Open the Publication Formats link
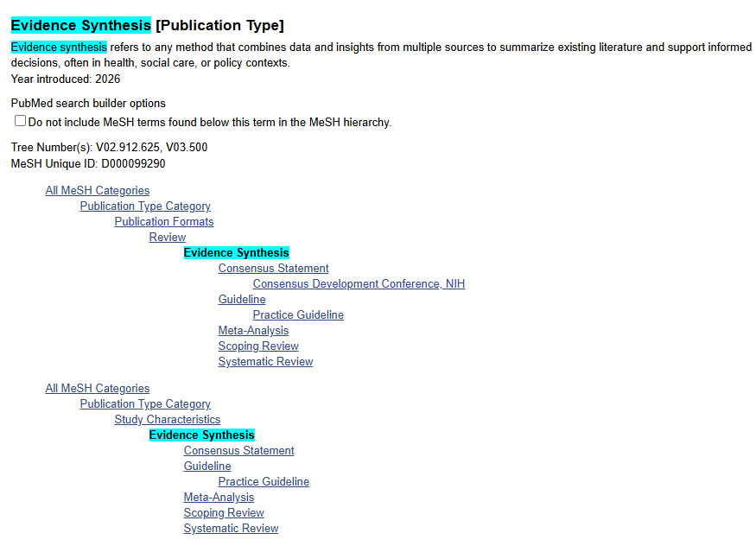 click(x=164, y=221)
